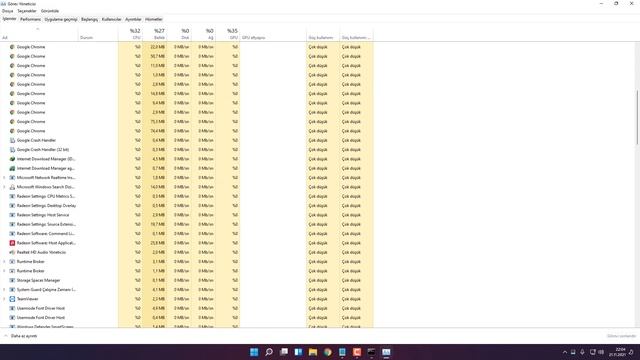Collapse view with Daha az ayrıntı
The height and width of the screenshot is (360, 640).
[x=21, y=336]
